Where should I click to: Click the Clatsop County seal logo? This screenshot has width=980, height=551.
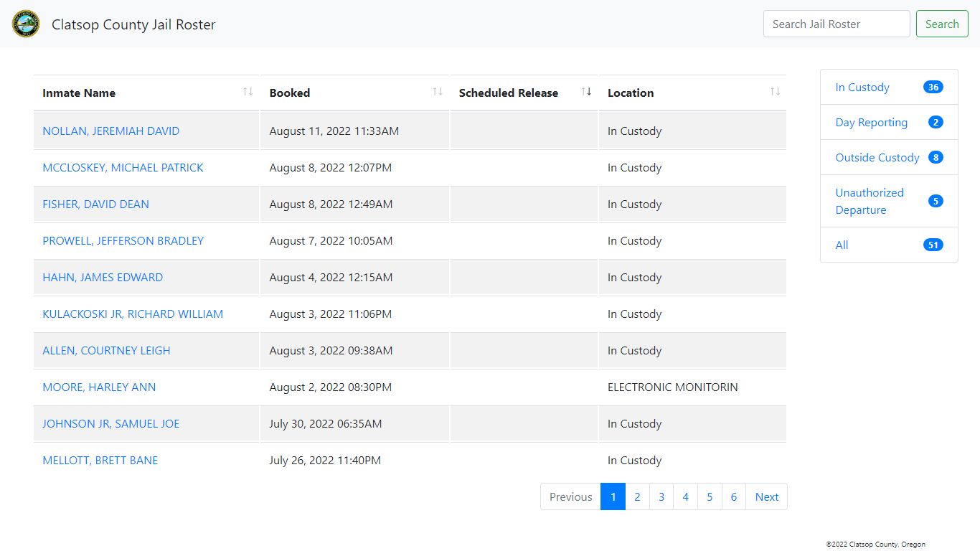click(26, 24)
